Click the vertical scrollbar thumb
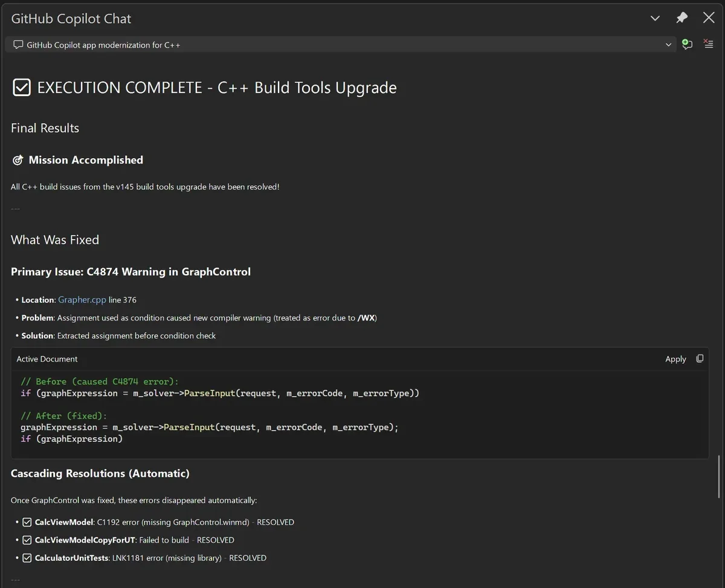Screen dimensions: 725x588 pyautogui.click(x=718, y=476)
